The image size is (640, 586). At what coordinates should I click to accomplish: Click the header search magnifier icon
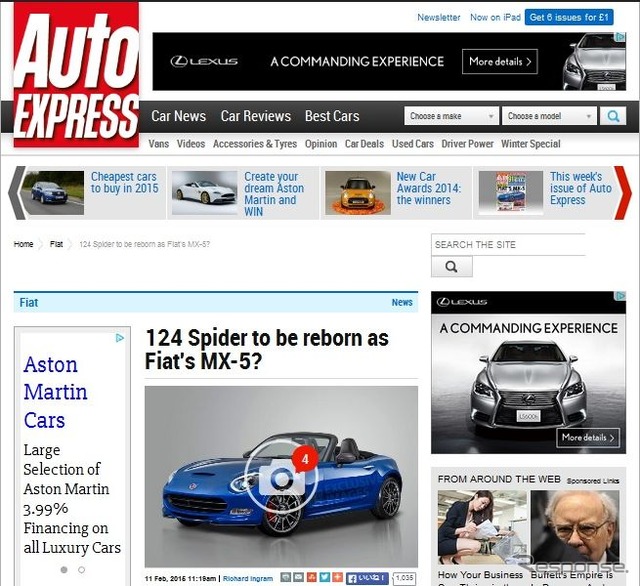tap(613, 116)
